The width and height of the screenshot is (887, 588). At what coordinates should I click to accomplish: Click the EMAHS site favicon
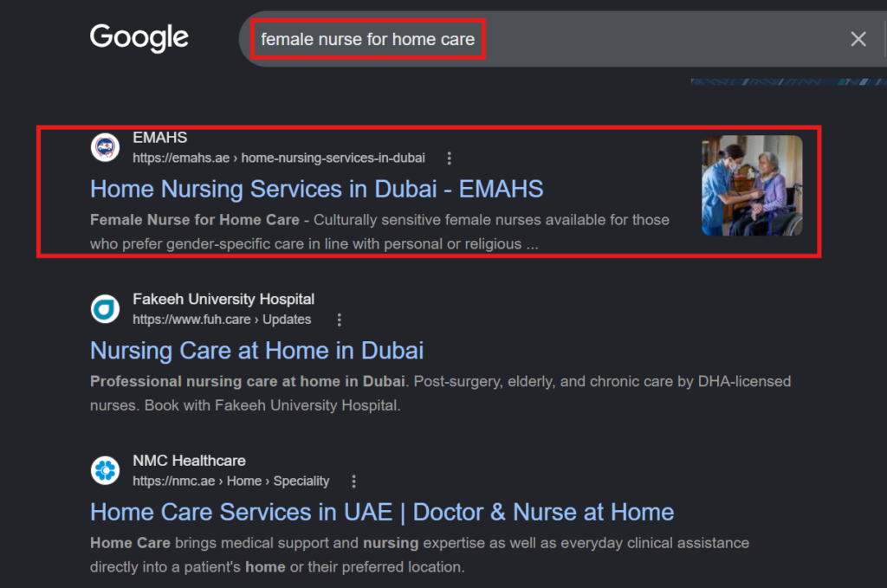click(105, 147)
